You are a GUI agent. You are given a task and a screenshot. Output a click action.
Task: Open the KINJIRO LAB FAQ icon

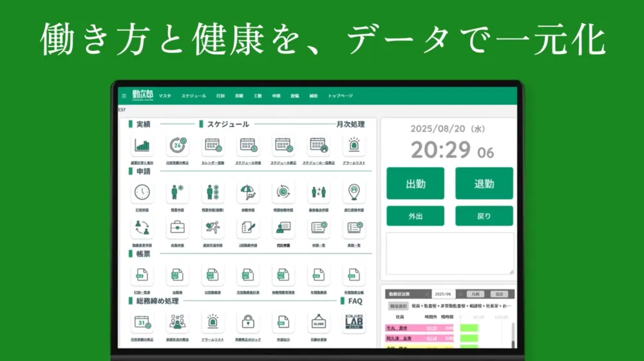pyautogui.click(x=354, y=322)
